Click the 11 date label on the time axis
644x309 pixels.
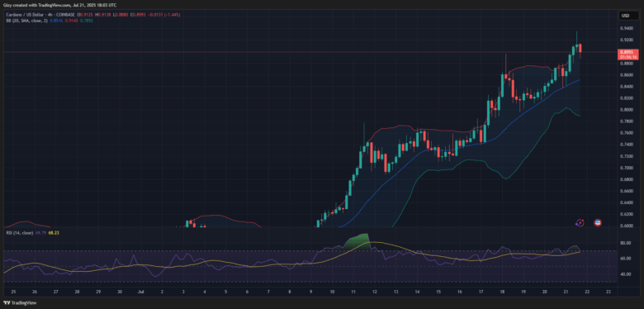pyautogui.click(x=353, y=292)
